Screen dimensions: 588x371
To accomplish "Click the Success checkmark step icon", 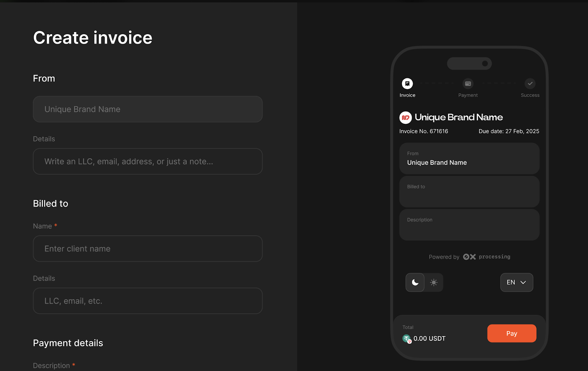I will click(x=530, y=84).
